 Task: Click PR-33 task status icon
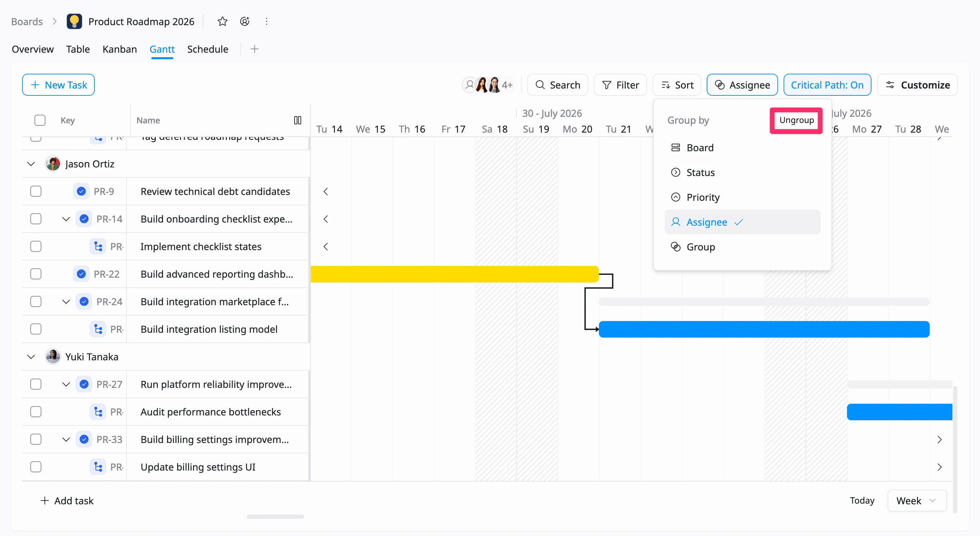[x=84, y=440]
